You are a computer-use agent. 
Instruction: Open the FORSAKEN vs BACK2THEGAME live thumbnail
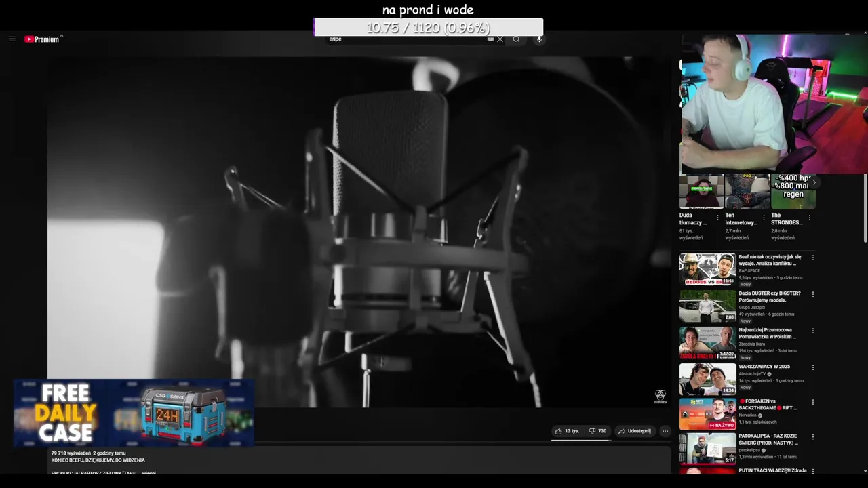707,414
